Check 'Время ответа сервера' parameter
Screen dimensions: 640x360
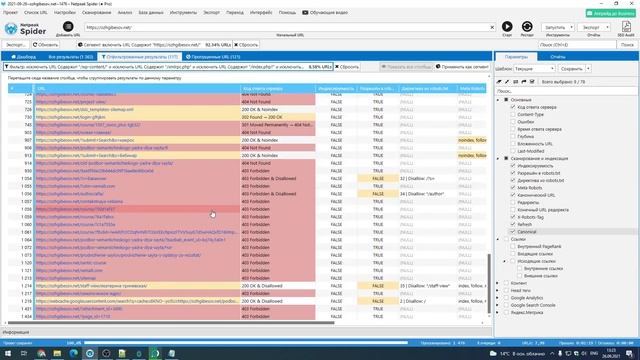pos(513,129)
